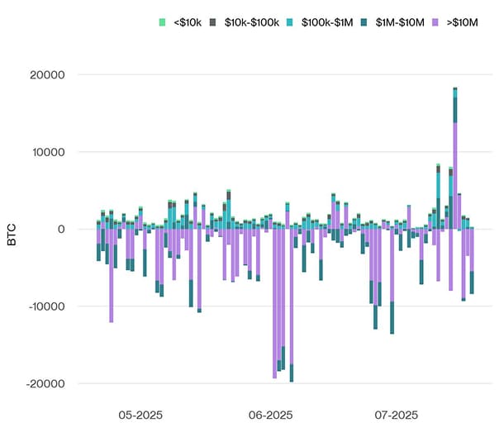Toggle the $100k-$1M legend label
This screenshot has width=504, height=432.
[x=327, y=22]
